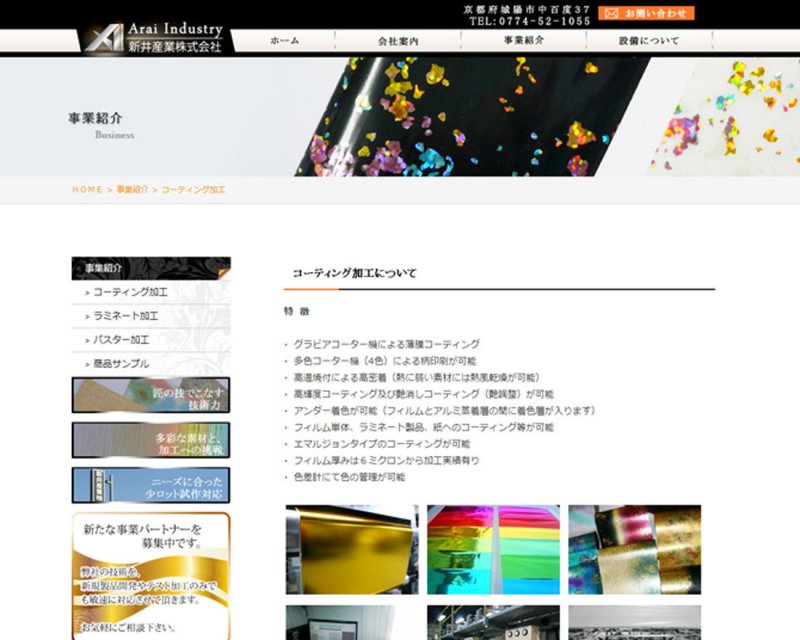This screenshot has width=800, height=640.
Task: Click the 事業紹介 sidebar header
Action: click(151, 268)
